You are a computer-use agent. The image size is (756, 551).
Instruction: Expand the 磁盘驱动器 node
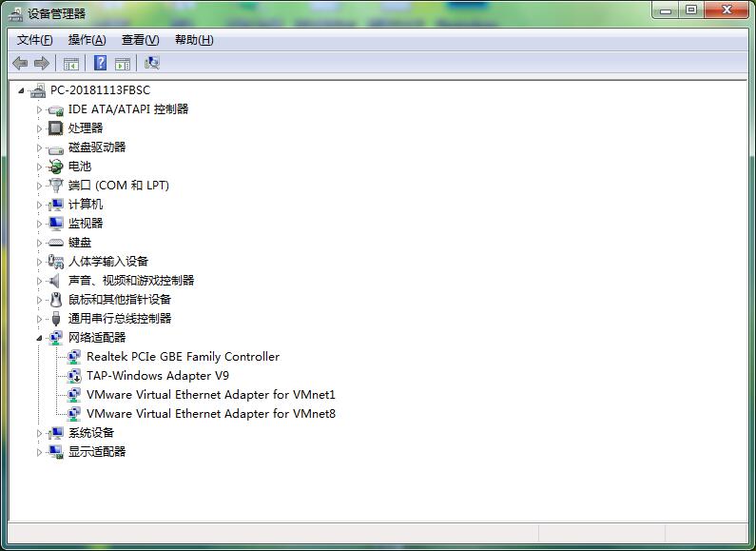(39, 148)
